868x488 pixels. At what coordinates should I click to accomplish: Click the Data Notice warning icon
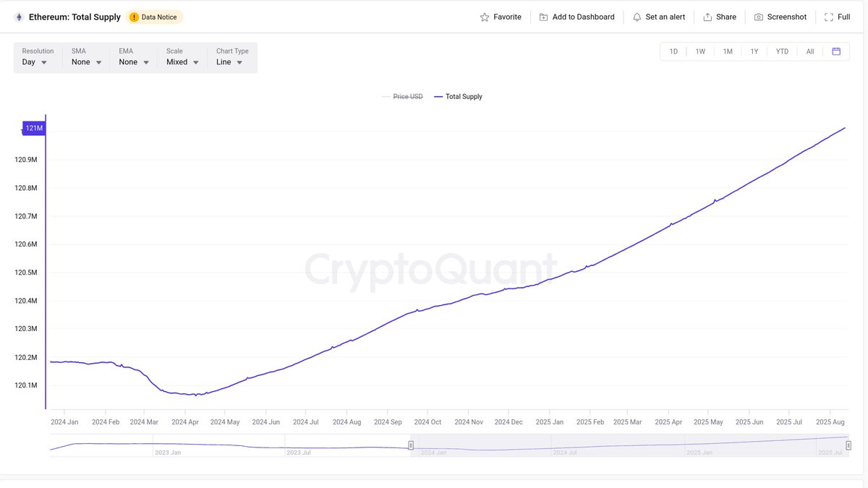pos(134,17)
